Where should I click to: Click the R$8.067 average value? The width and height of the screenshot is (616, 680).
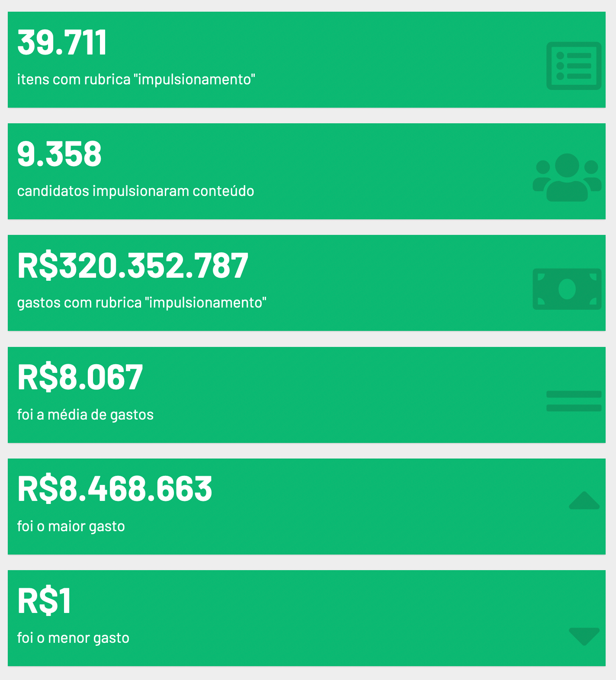[x=80, y=377]
